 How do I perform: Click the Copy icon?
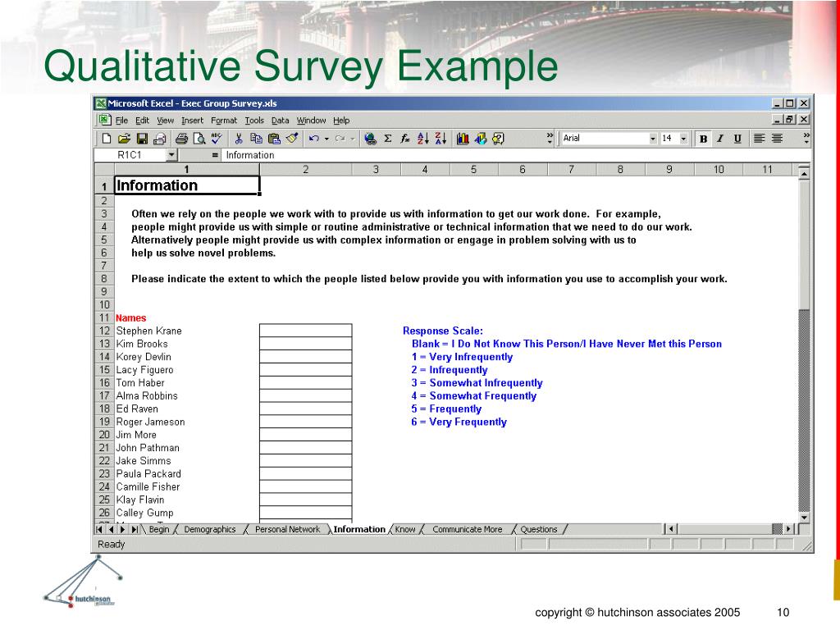click(x=256, y=139)
